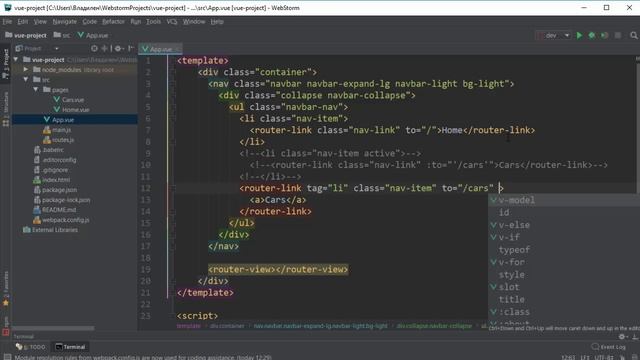Viewport: 640px width, 360px height.
Task: Choose id autocomplete suggestion
Action: click(564, 212)
